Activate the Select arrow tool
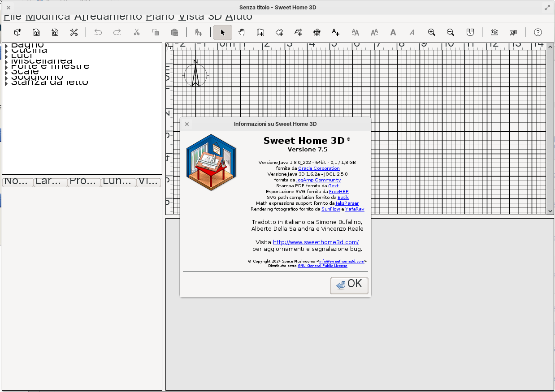The width and height of the screenshot is (555, 392). 223,32
